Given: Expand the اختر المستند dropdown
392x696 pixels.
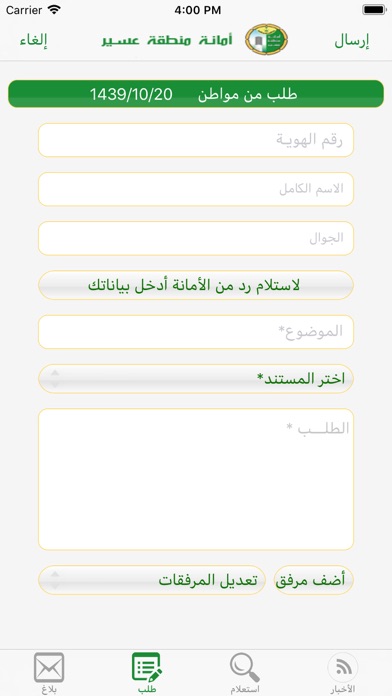Looking at the screenshot, I should point(196,379).
